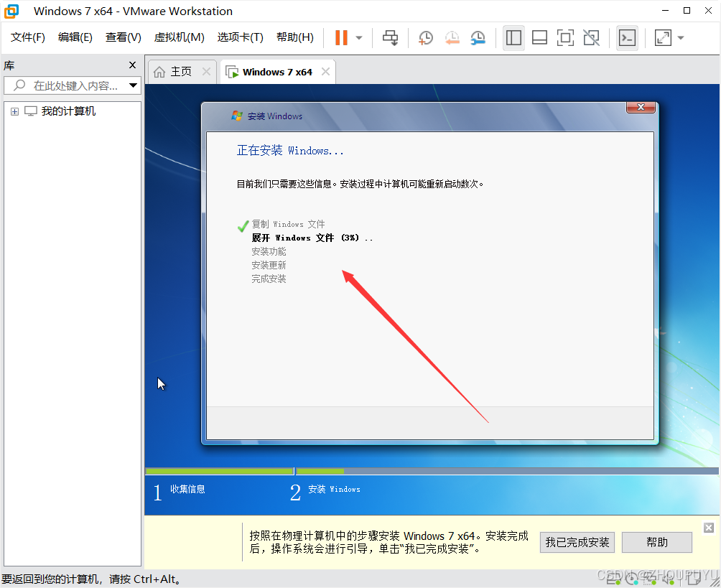Close the 库 library panel
Screen dimensions: 721x588
[132, 65]
